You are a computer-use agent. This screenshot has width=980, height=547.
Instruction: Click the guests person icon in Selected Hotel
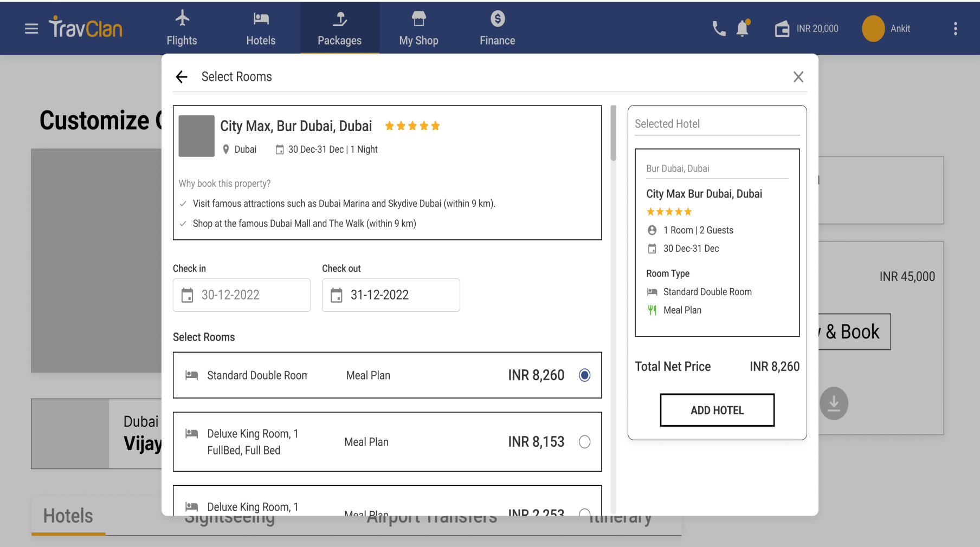click(652, 230)
